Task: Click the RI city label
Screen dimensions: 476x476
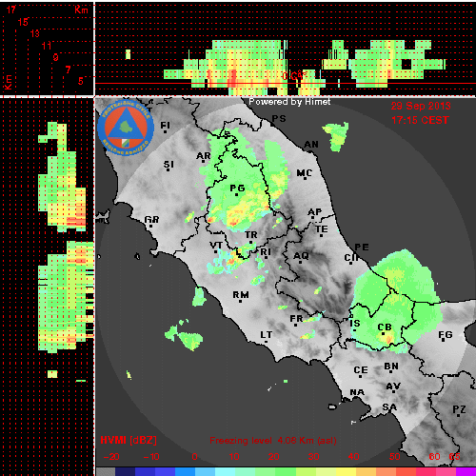Action: pyautogui.click(x=266, y=252)
